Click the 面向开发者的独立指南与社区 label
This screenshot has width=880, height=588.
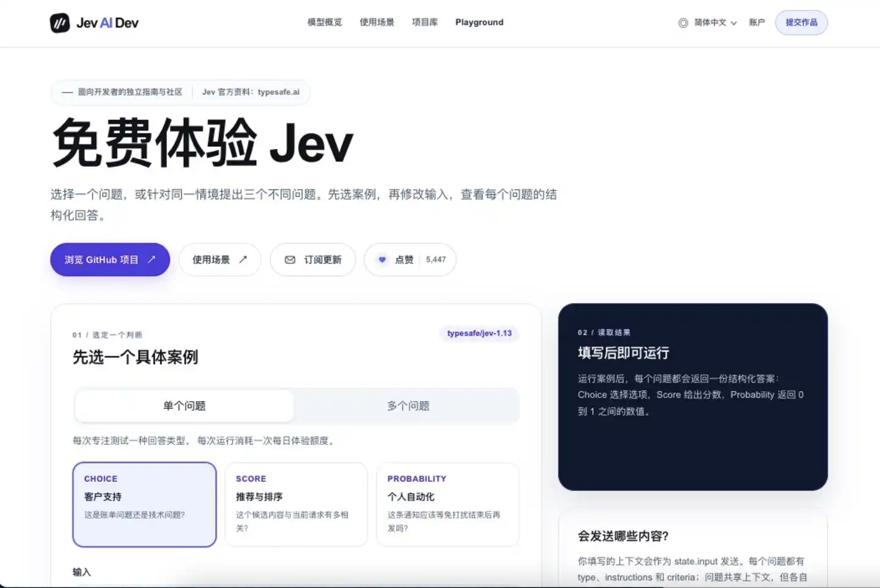point(130,92)
